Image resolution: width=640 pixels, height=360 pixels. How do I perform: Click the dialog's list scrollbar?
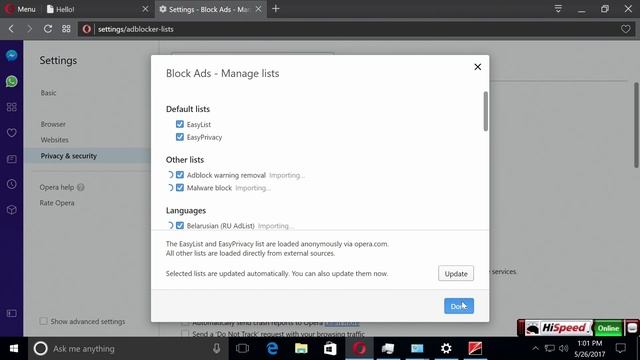coord(485,111)
